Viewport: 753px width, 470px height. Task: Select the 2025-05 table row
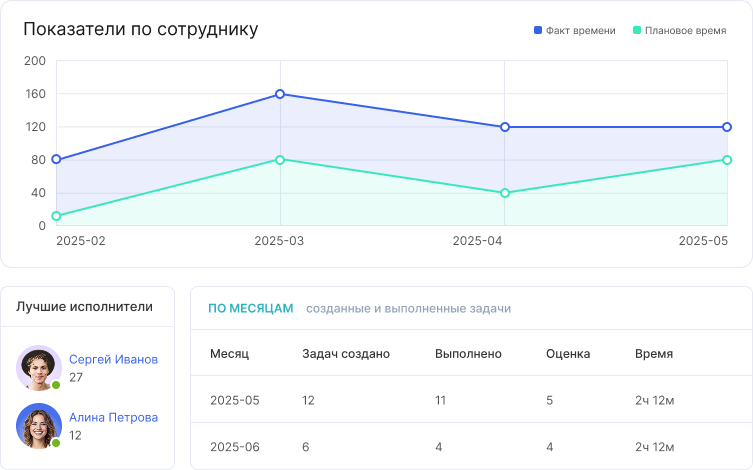pos(470,400)
